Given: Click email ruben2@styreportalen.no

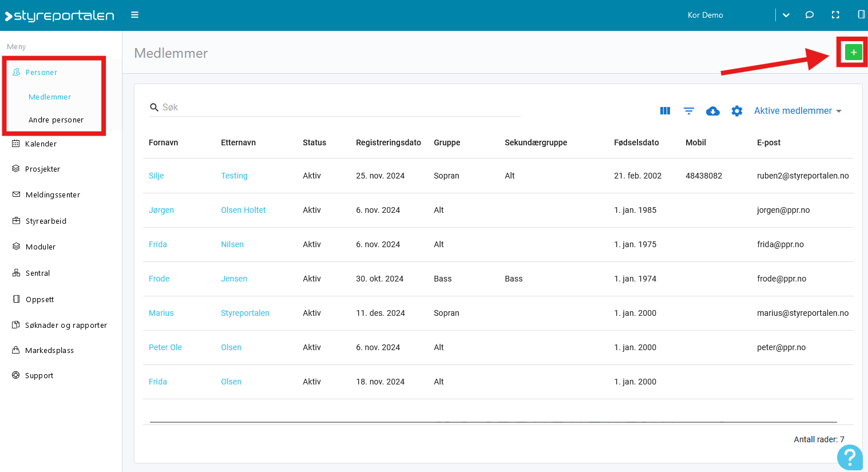Looking at the screenshot, I should tap(803, 176).
